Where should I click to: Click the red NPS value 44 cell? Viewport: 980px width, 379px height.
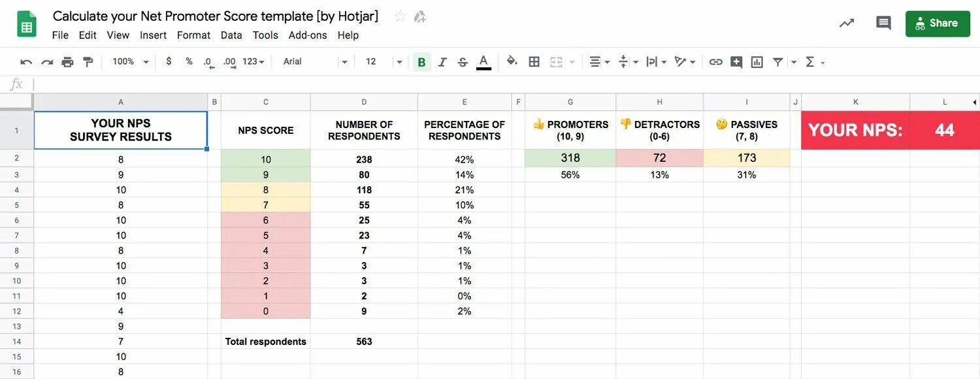point(945,130)
